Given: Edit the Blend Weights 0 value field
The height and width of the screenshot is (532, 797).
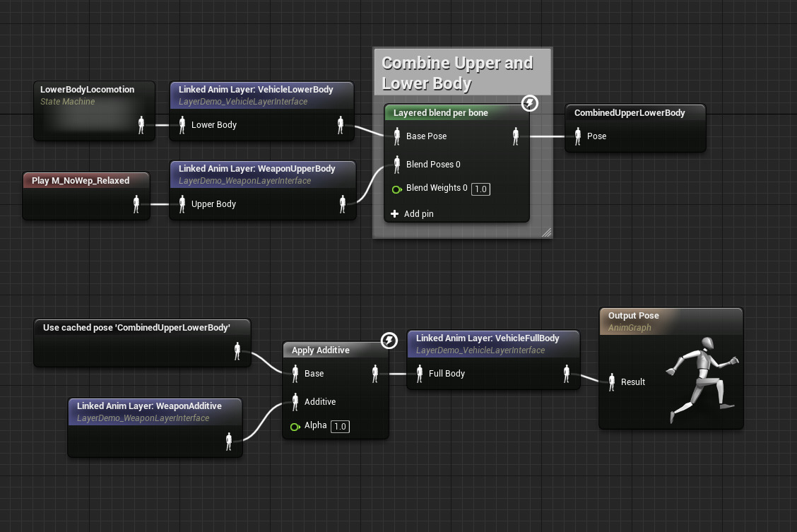Looking at the screenshot, I should point(480,189).
